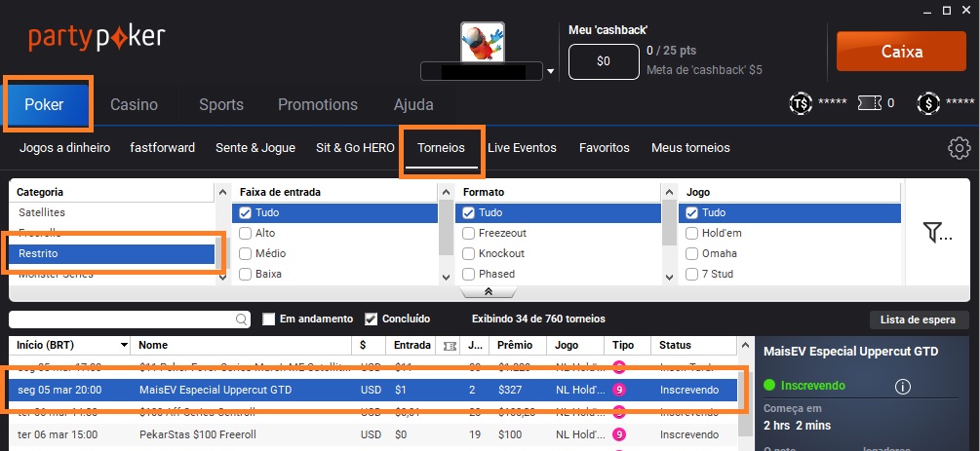Click the pink 9 icon in PekarStas row
Viewport: 980px width, 451px height.
tap(619, 434)
